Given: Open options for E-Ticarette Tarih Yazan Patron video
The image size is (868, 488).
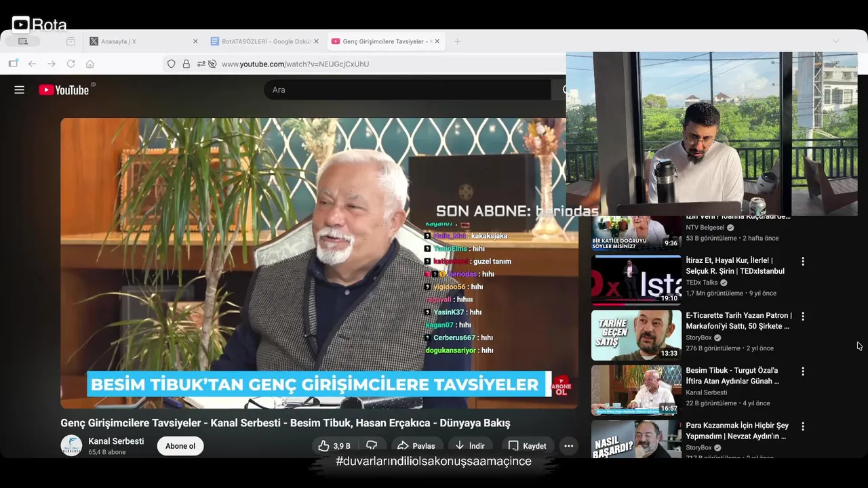Looking at the screenshot, I should pos(803,317).
